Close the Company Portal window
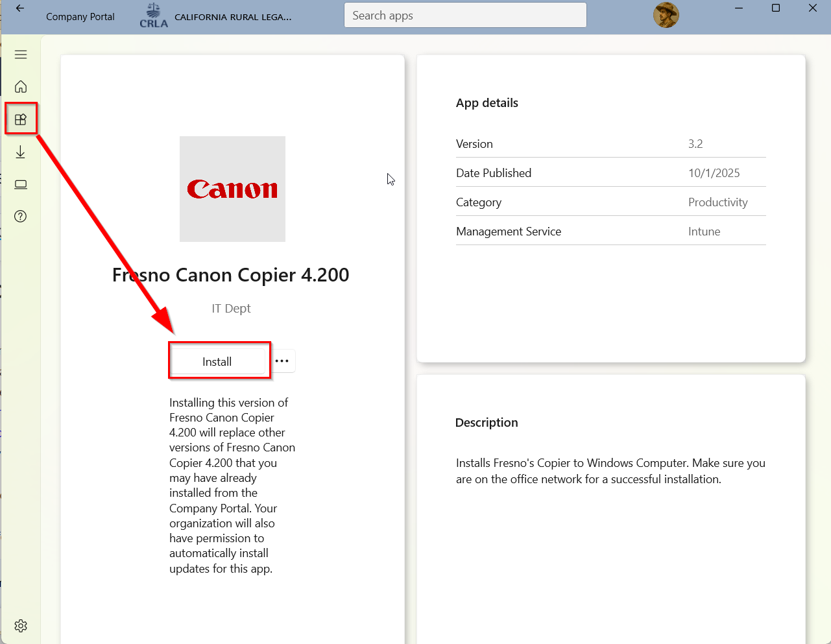 click(813, 8)
